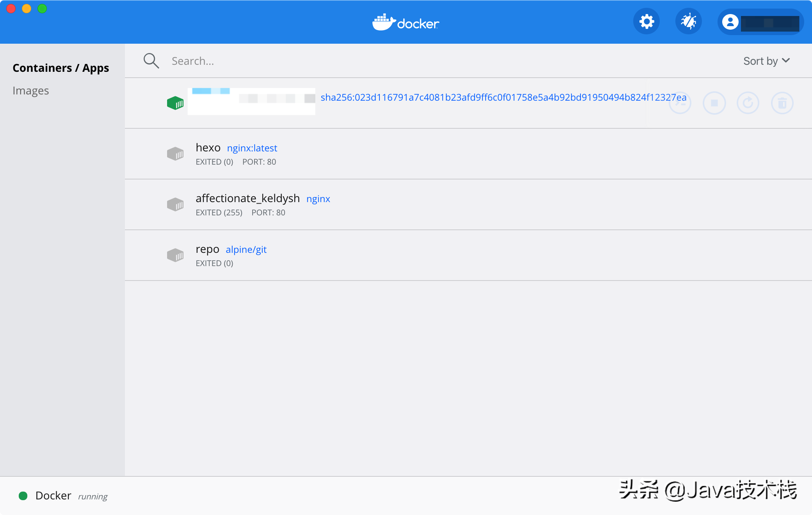
Task: Click the running status text
Action: pyautogui.click(x=93, y=496)
